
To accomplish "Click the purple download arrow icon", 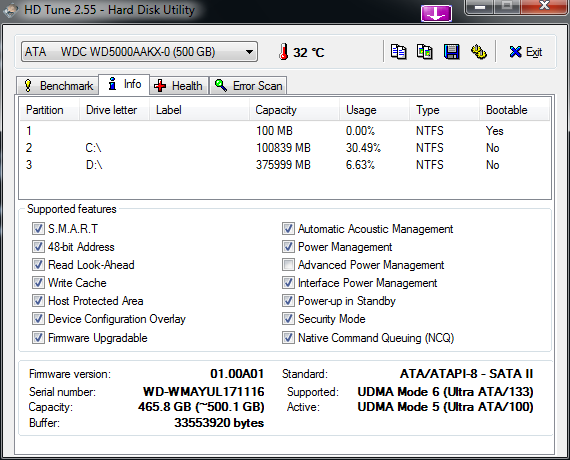I will (436, 13).
